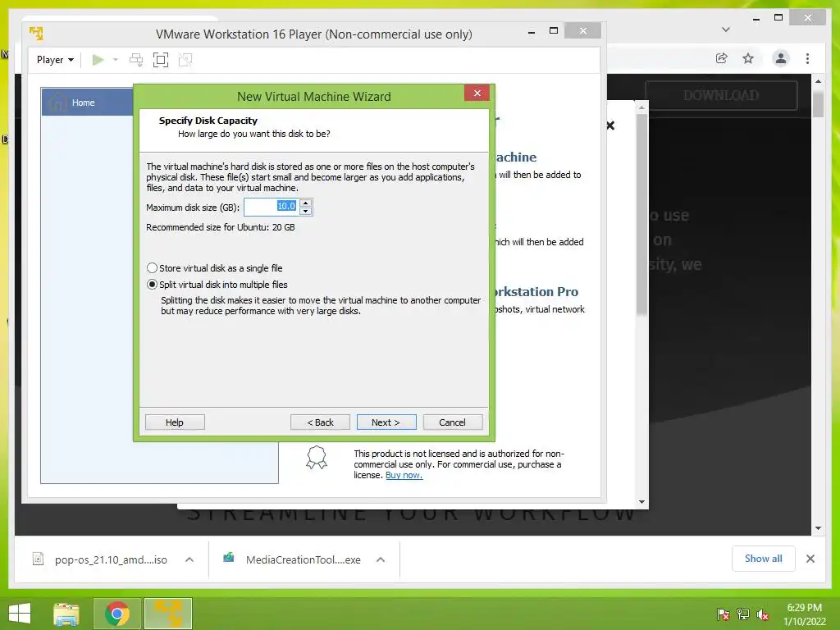Click the Unity mode toolbar icon
This screenshot has width=840, height=630.
tap(185, 59)
